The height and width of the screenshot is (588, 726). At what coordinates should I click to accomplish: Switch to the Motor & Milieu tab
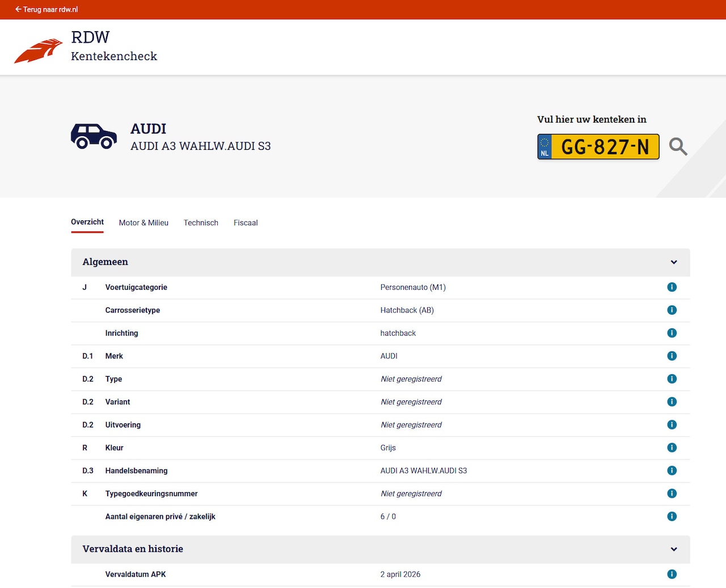click(x=143, y=223)
